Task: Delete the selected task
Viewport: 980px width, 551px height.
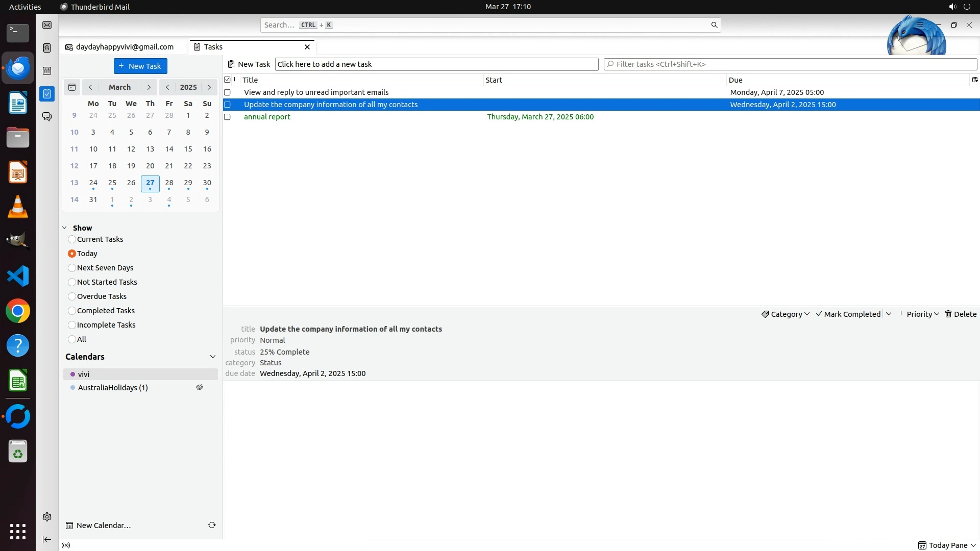Action: (961, 314)
